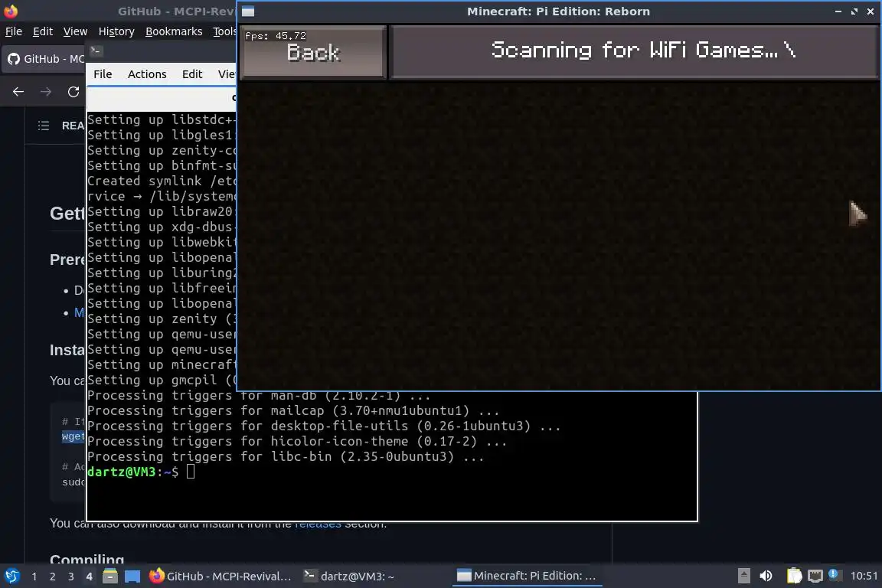Image resolution: width=882 pixels, height=588 pixels.
Task: Open the releases link on GitHub page
Action: 318,524
